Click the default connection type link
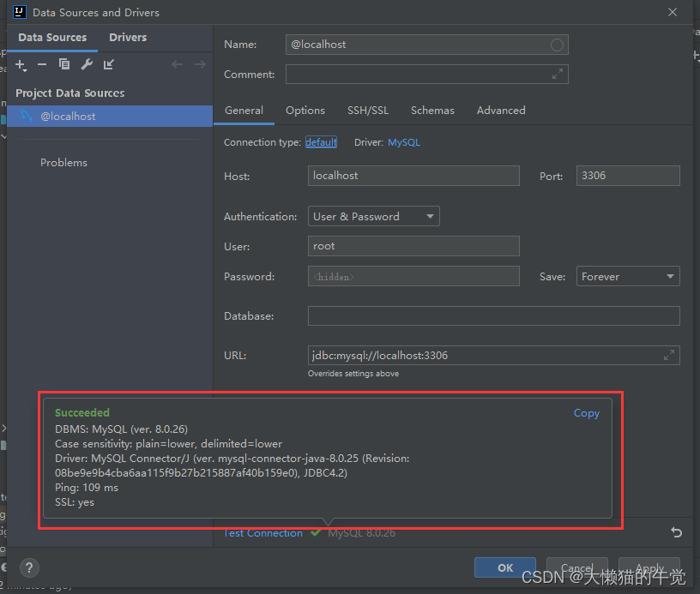The image size is (700, 594). click(321, 142)
